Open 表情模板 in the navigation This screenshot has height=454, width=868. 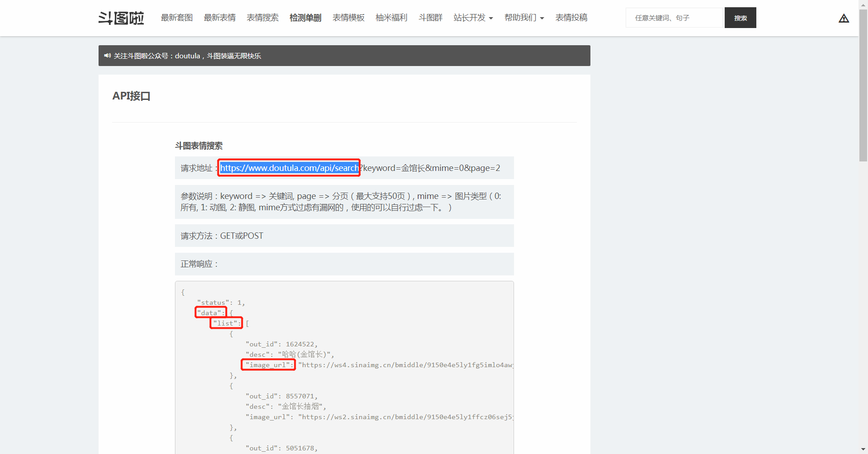(349, 18)
